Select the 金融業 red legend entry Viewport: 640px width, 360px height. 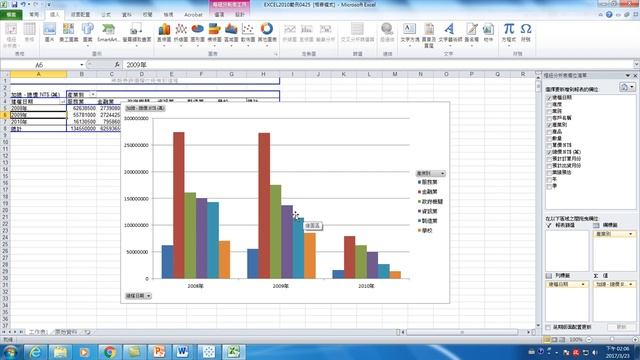[x=427, y=191]
